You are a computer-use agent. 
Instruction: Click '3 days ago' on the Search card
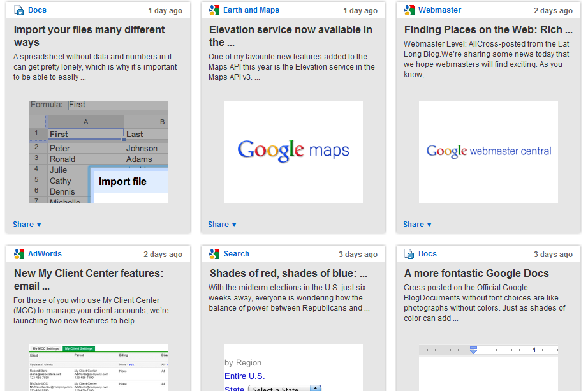coord(358,254)
